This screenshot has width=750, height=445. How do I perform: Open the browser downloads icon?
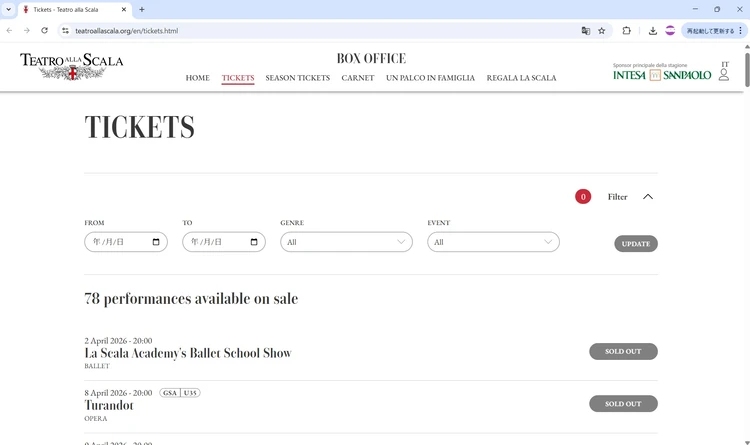[653, 31]
